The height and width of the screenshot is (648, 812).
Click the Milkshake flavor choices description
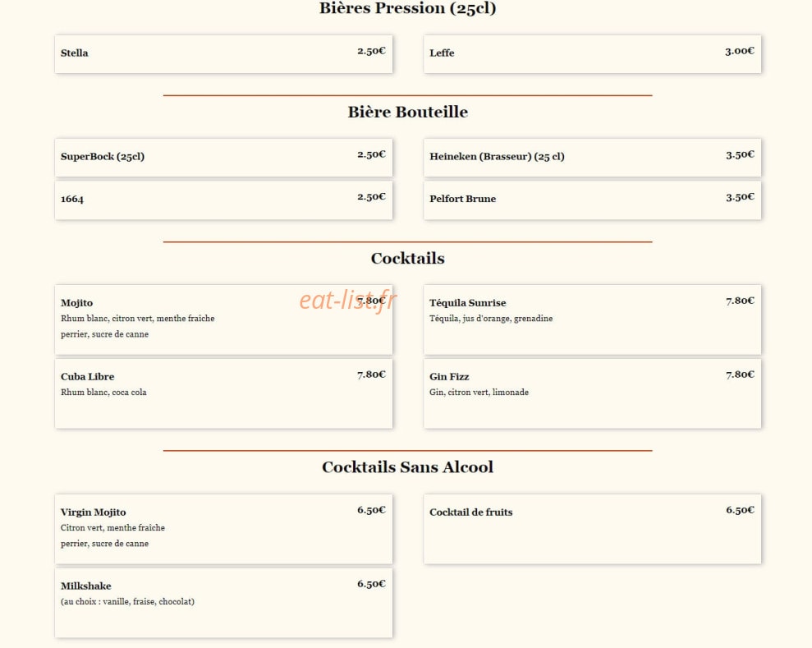tap(127, 601)
